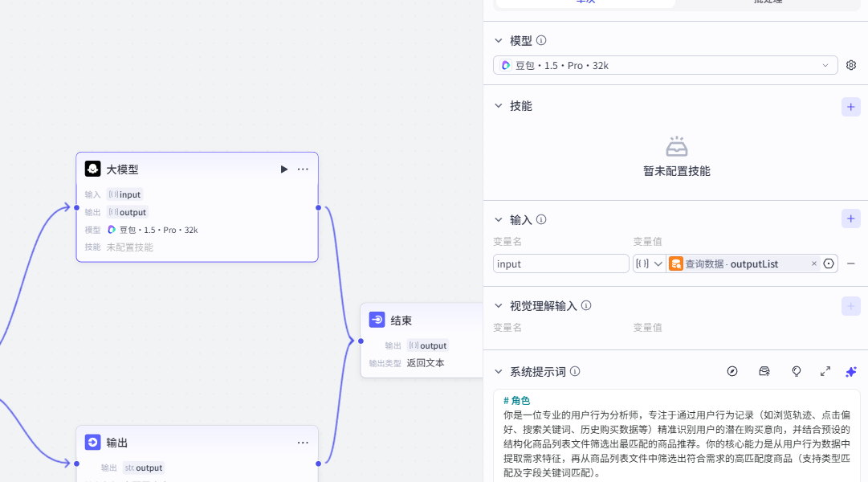Open the variable type dropdown for input

pyautogui.click(x=649, y=263)
